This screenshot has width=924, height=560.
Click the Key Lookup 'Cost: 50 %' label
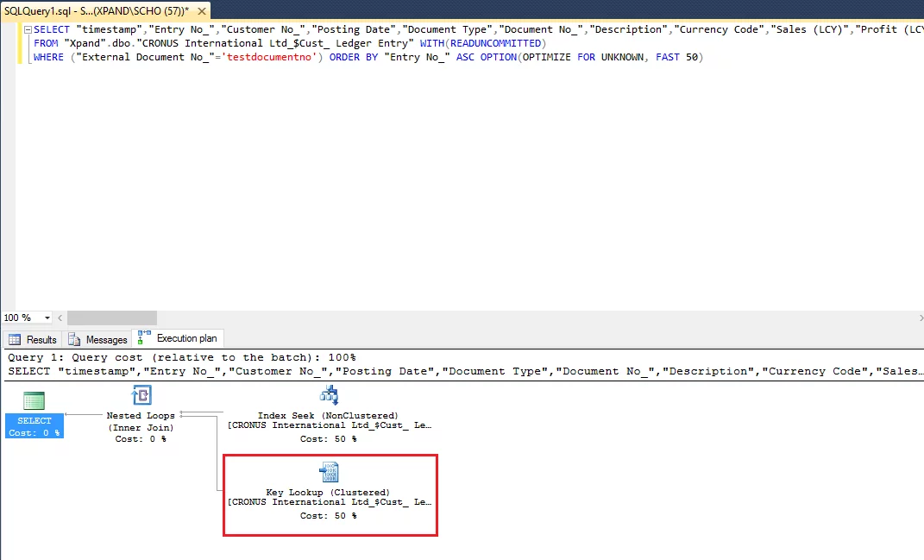pos(328,516)
